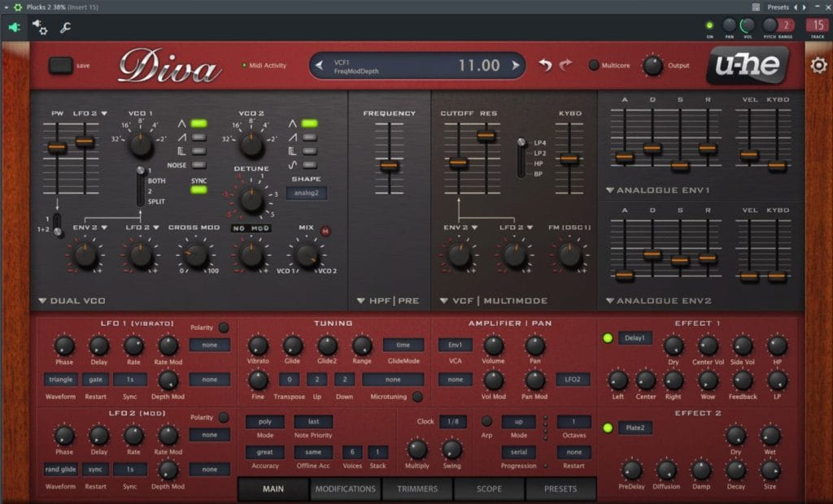The width and height of the screenshot is (833, 504).
Task: Click the red M button near Mix
Action: [325, 230]
